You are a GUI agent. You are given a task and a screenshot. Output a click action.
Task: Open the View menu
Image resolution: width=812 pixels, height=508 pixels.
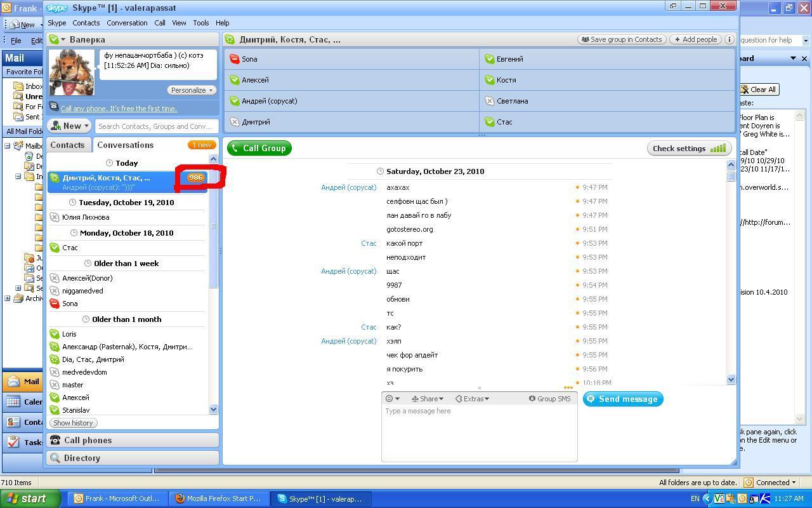coord(180,23)
